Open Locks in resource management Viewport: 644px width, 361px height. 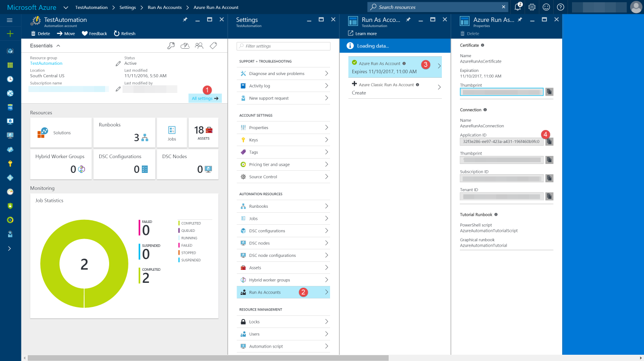[x=284, y=322]
